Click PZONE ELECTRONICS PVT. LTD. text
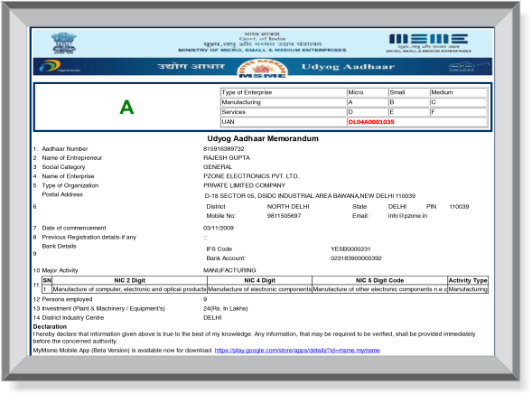 coord(251,176)
